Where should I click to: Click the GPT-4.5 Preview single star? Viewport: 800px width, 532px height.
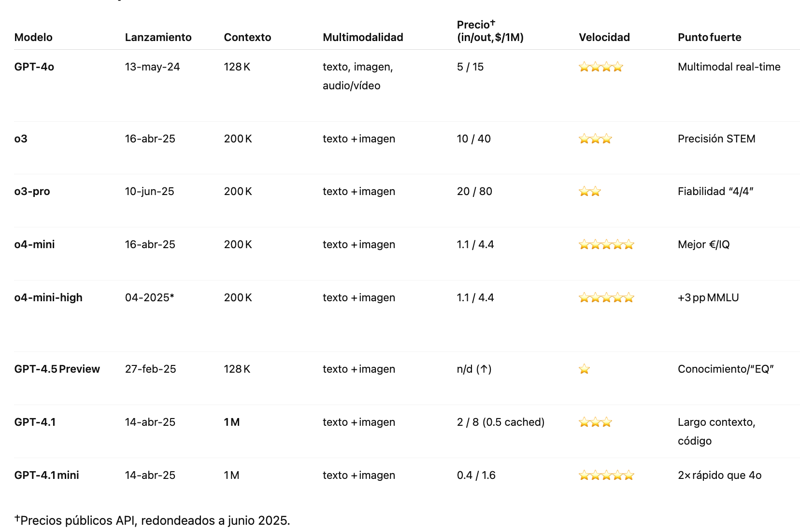(585, 369)
